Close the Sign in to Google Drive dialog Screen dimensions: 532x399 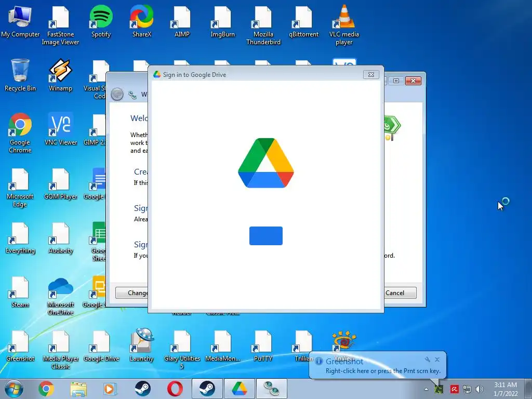click(x=371, y=74)
